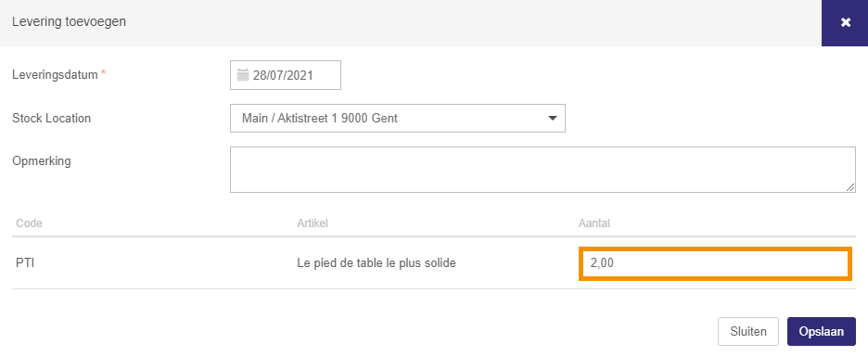Open the Stock Location dropdown
Screen dimensions: 868x357
point(398,118)
